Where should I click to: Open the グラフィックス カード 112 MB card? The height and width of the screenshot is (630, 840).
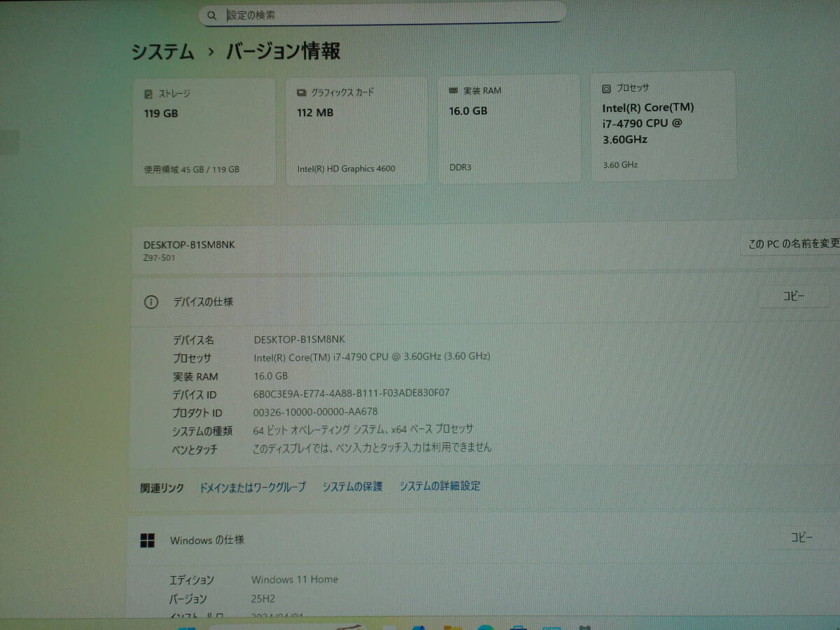click(356, 130)
